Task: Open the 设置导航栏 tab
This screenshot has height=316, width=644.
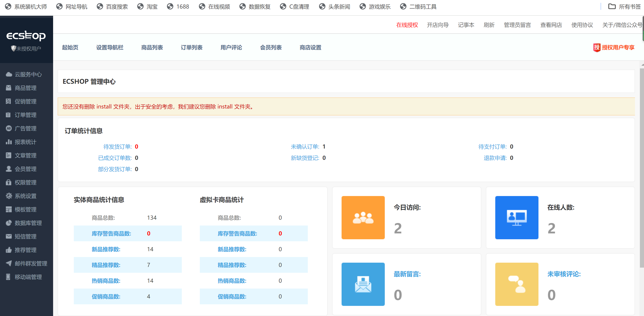Action: click(110, 47)
